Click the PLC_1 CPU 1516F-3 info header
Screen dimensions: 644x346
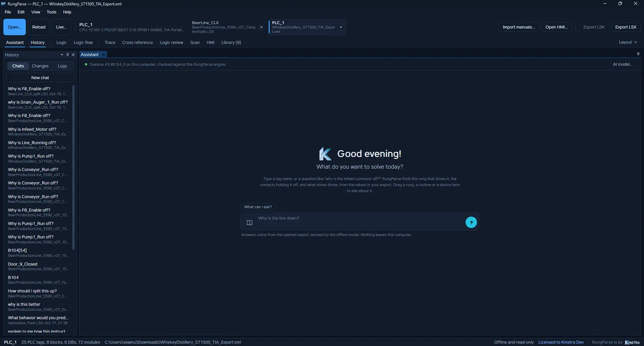(x=131, y=27)
